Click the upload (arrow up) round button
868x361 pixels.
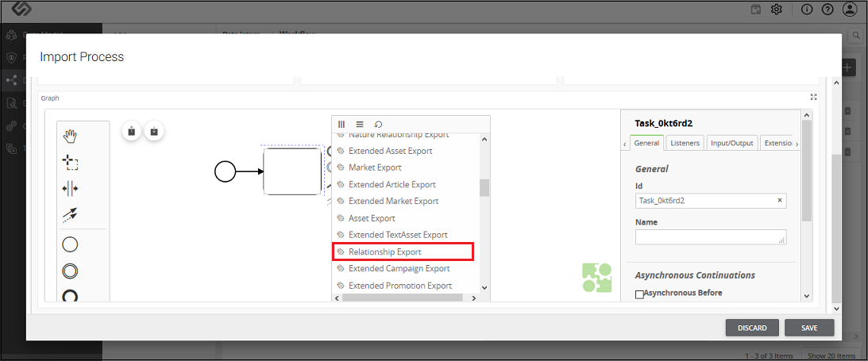(131, 132)
